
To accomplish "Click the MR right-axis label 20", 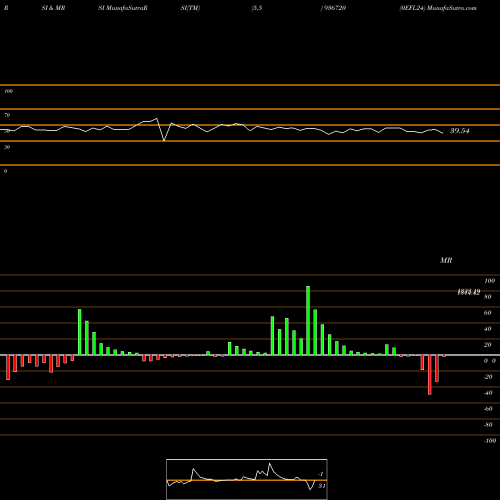I will 488,345.
